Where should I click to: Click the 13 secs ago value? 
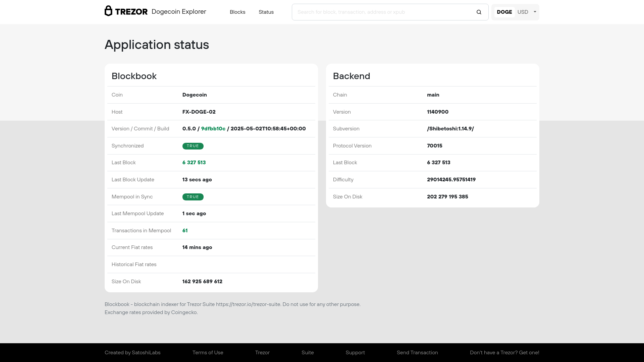click(197, 180)
